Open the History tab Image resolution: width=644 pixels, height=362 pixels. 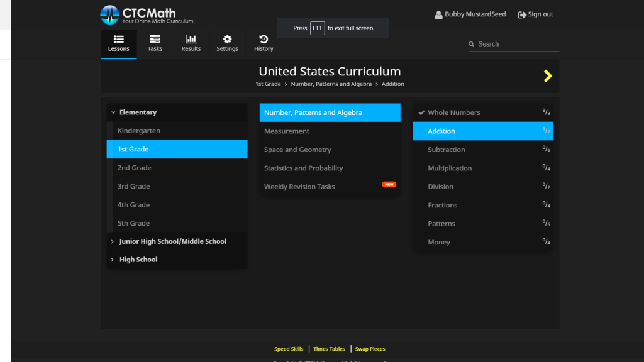tap(264, 44)
